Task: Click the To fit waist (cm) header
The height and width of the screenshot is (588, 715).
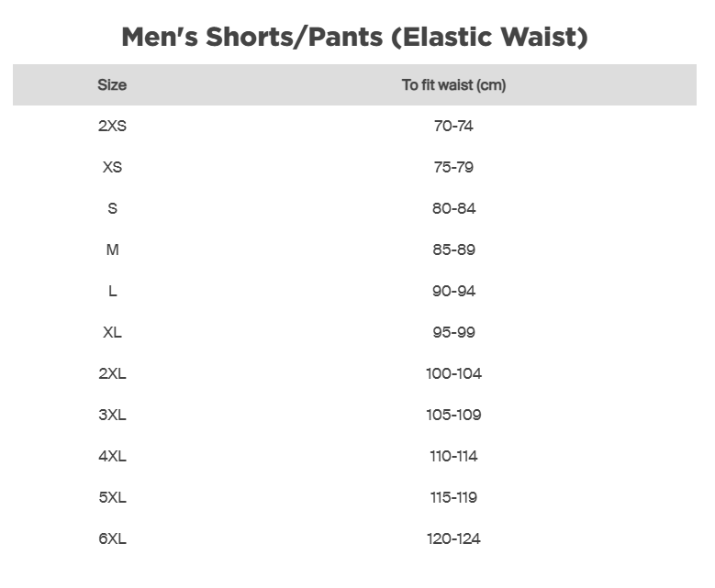Action: pyautogui.click(x=453, y=85)
